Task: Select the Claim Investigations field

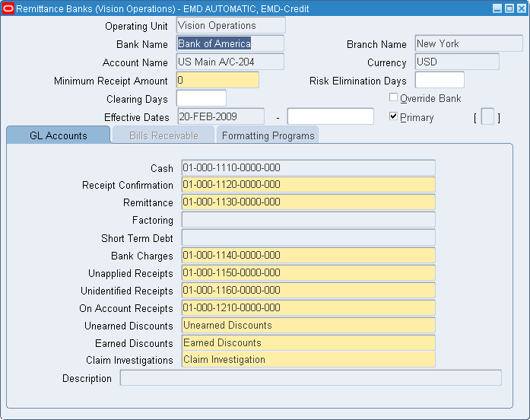Action: click(308, 360)
